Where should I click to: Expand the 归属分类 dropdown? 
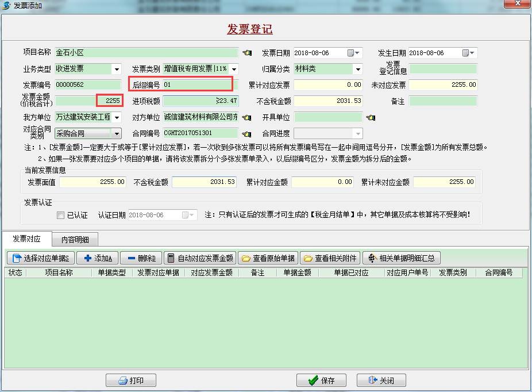point(358,69)
